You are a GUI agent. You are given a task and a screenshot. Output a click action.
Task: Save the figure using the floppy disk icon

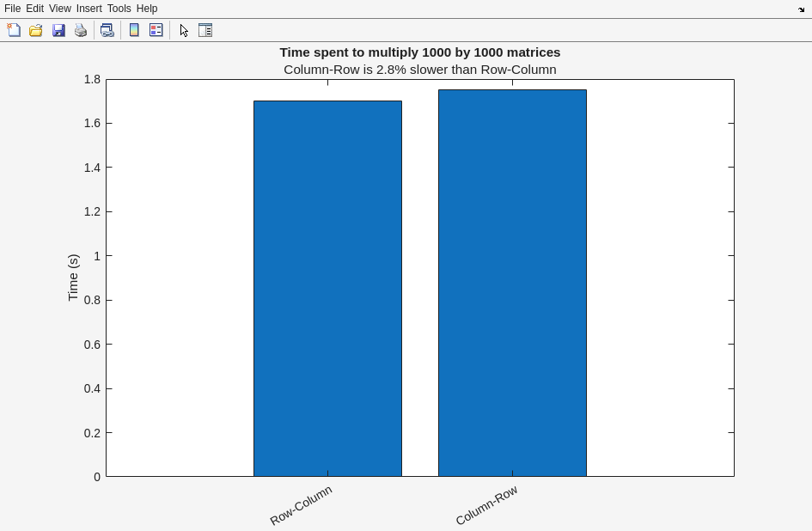pos(58,30)
